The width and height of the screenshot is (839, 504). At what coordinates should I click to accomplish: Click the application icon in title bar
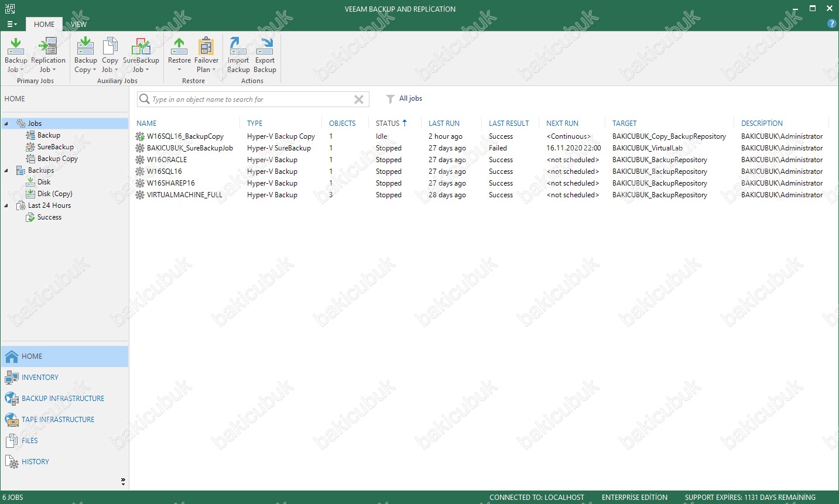click(x=9, y=8)
